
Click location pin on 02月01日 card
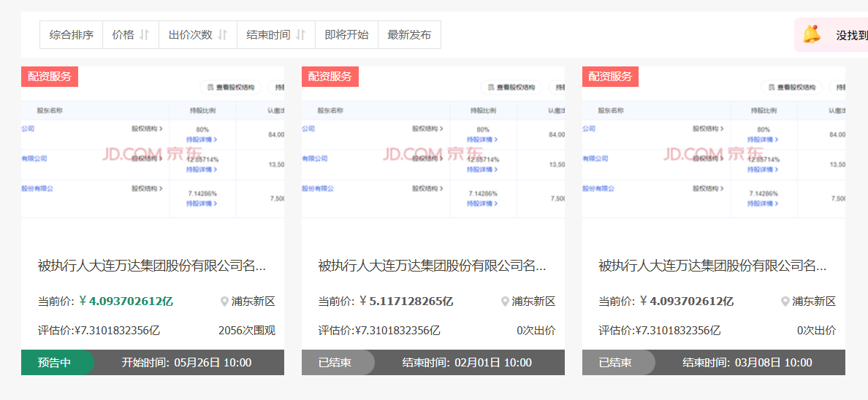[x=506, y=301]
